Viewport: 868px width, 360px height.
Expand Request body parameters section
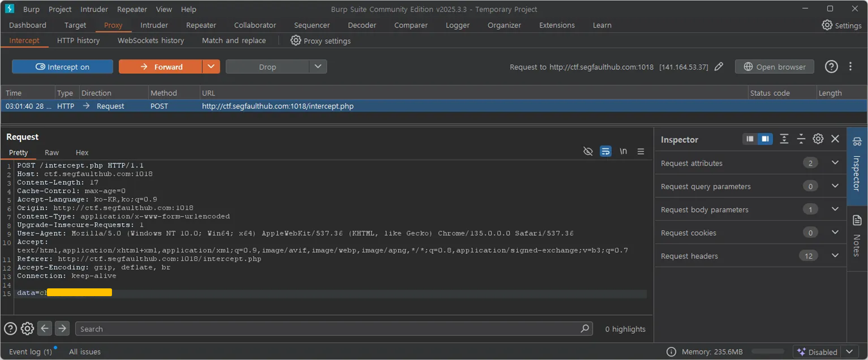(835, 209)
